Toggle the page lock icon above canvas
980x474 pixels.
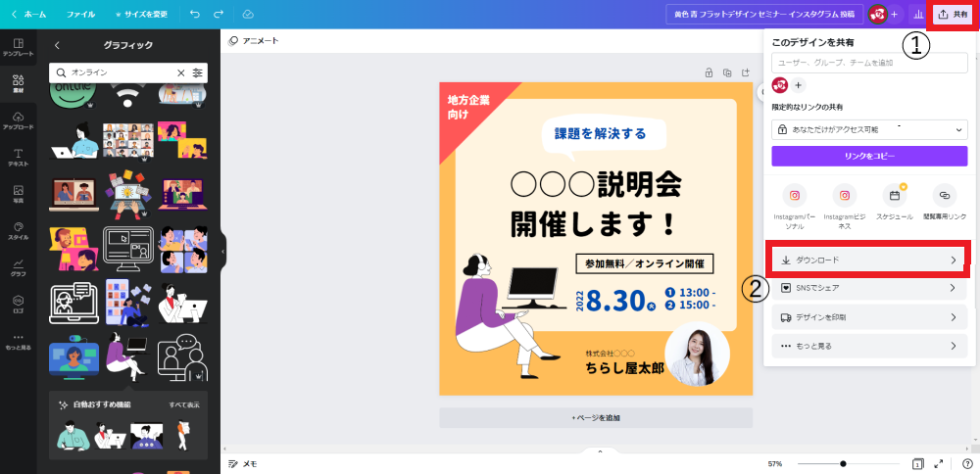pos(709,72)
